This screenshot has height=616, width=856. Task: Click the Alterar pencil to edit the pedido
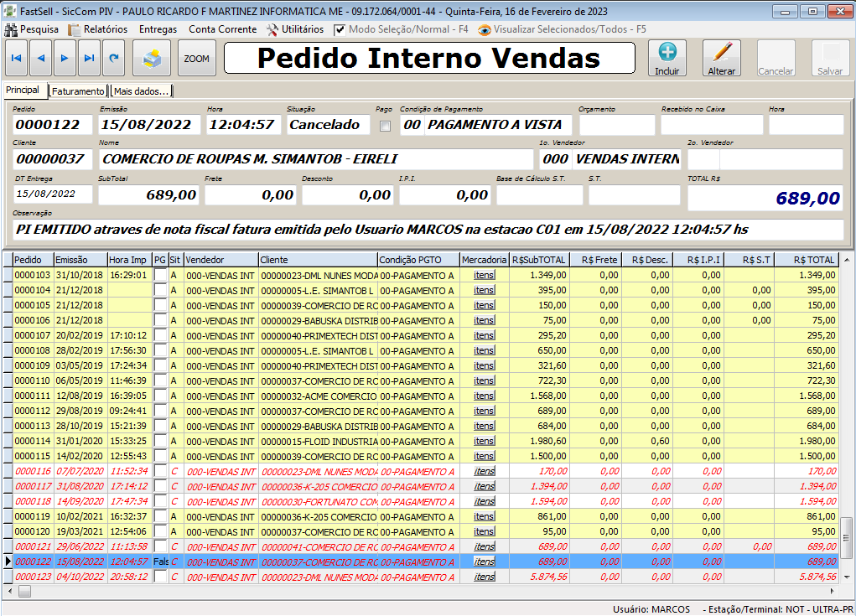pyautogui.click(x=722, y=58)
